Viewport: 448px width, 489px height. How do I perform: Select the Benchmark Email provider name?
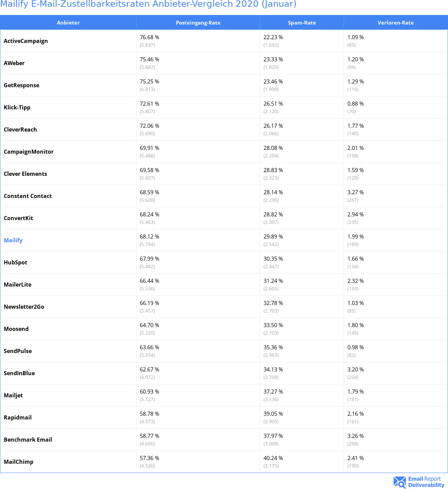tap(28, 440)
